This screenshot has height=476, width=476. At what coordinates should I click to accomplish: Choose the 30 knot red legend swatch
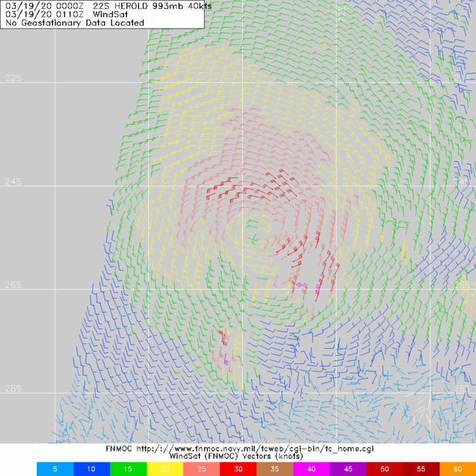pos(238,469)
